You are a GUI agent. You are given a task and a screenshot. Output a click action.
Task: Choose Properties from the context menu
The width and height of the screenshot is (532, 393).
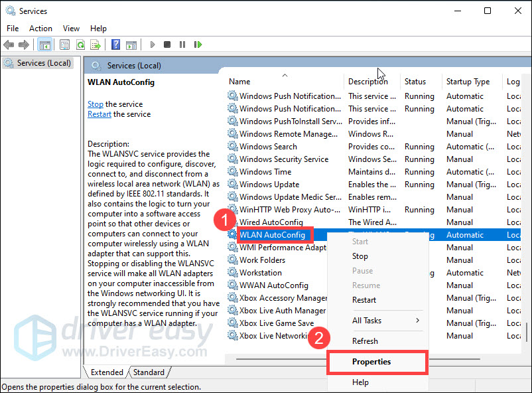click(x=371, y=362)
